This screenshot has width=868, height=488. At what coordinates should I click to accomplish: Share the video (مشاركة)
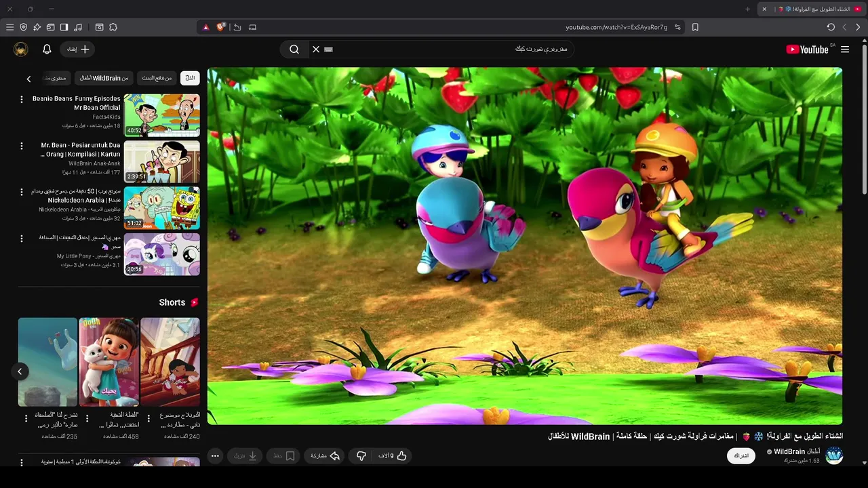(325, 456)
